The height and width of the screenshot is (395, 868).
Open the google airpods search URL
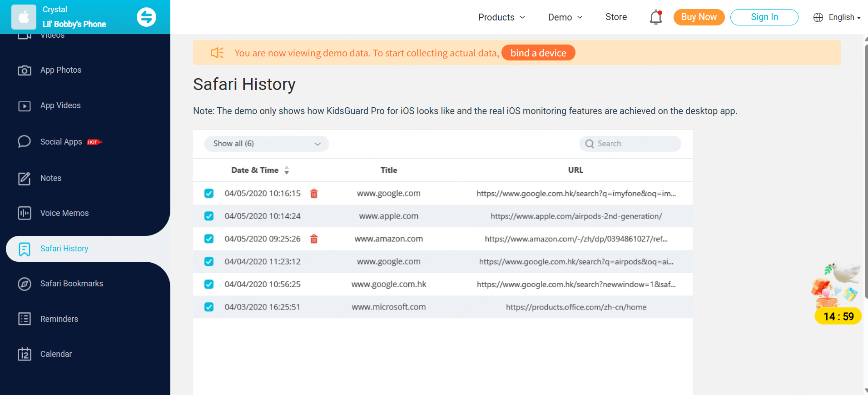point(576,262)
